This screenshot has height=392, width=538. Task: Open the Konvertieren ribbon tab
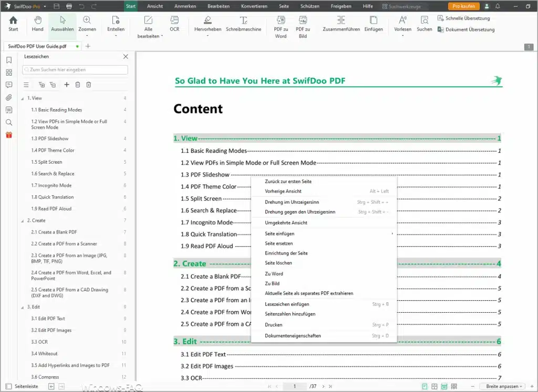[254, 6]
